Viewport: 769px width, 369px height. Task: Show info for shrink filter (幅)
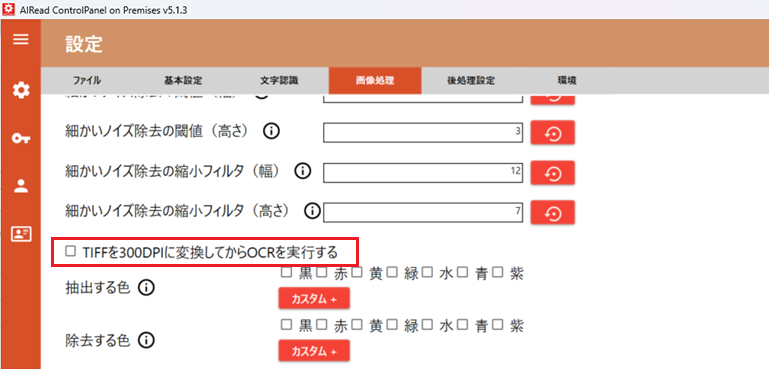point(303,171)
